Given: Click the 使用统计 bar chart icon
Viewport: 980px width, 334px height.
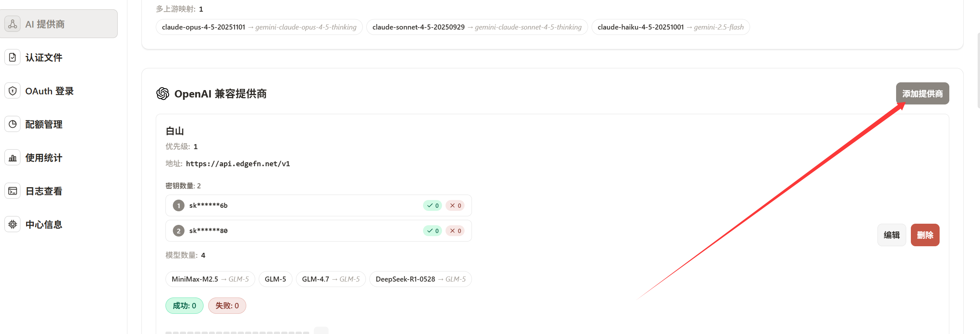Looking at the screenshot, I should point(12,158).
